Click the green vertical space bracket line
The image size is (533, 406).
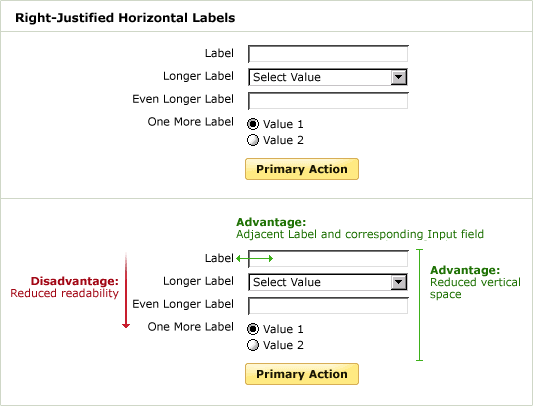[x=420, y=305]
